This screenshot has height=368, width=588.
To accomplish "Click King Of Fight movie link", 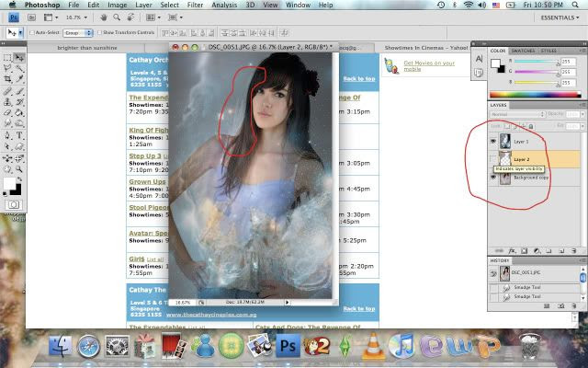I will pos(149,130).
